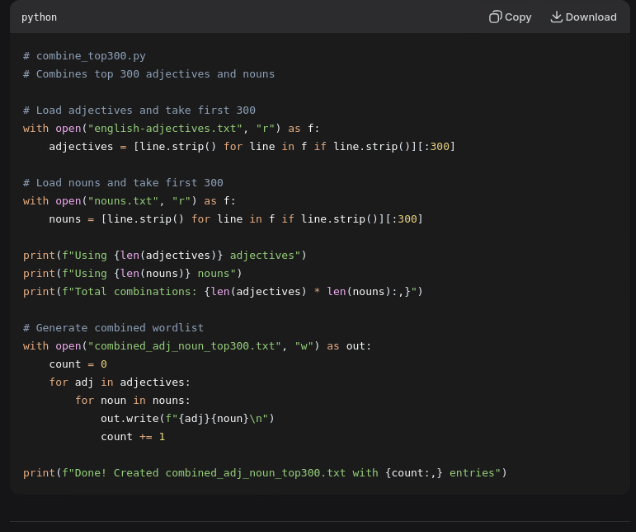Click the Download arrow icon
Image resolution: width=636 pixels, height=532 pixels.
pyautogui.click(x=556, y=17)
